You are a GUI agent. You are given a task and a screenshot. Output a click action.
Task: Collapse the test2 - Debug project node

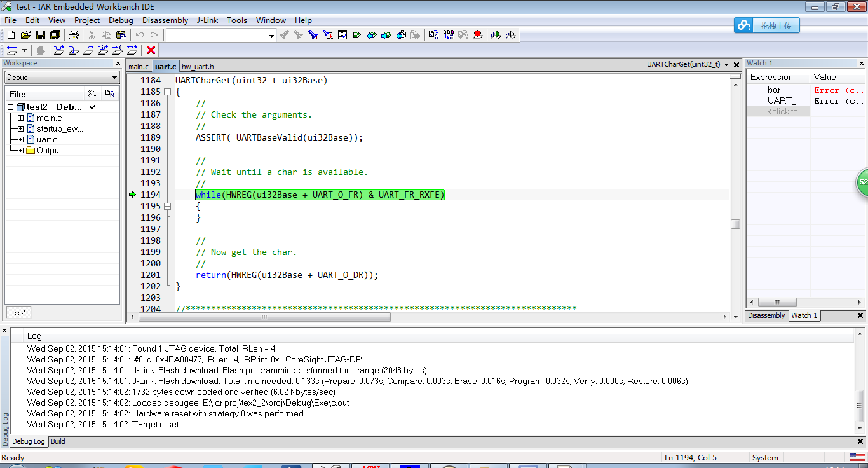click(11, 107)
